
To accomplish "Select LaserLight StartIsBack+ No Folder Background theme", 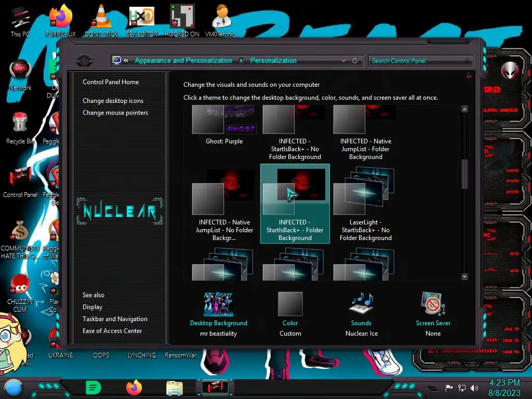I will (365, 204).
